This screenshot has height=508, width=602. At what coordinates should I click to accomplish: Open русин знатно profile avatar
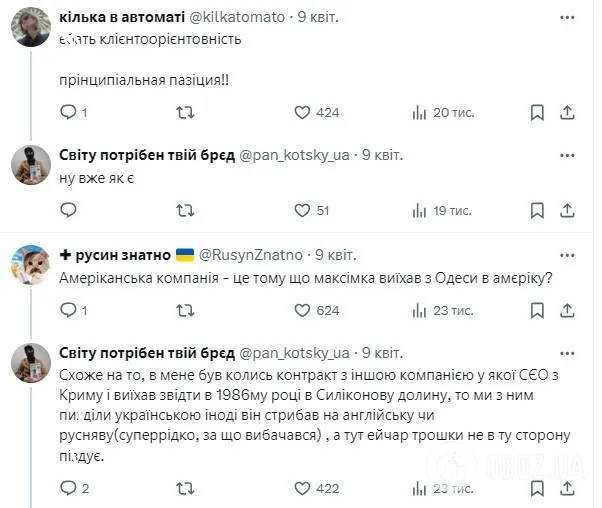coord(31,265)
